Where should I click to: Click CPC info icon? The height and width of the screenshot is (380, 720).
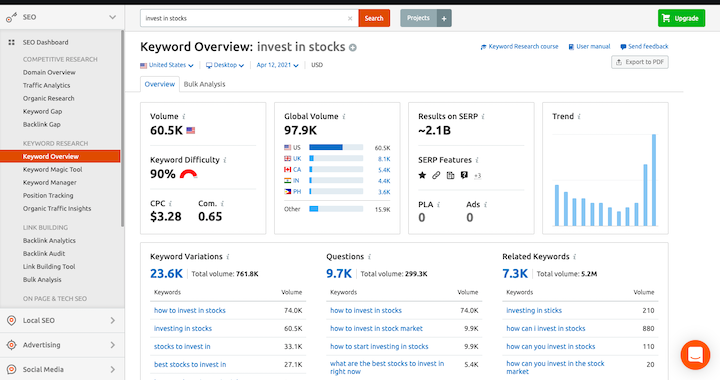(x=170, y=204)
